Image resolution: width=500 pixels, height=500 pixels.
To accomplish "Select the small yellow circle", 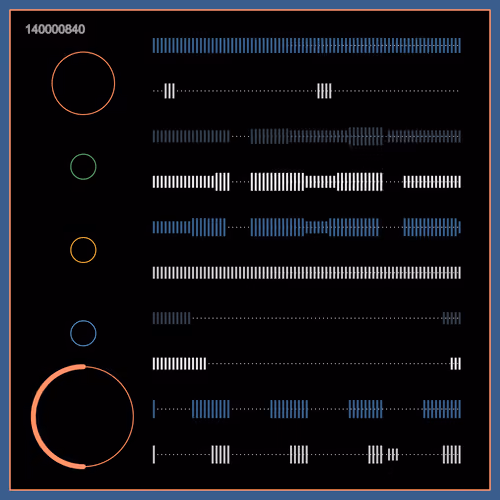I will pos(83,250).
